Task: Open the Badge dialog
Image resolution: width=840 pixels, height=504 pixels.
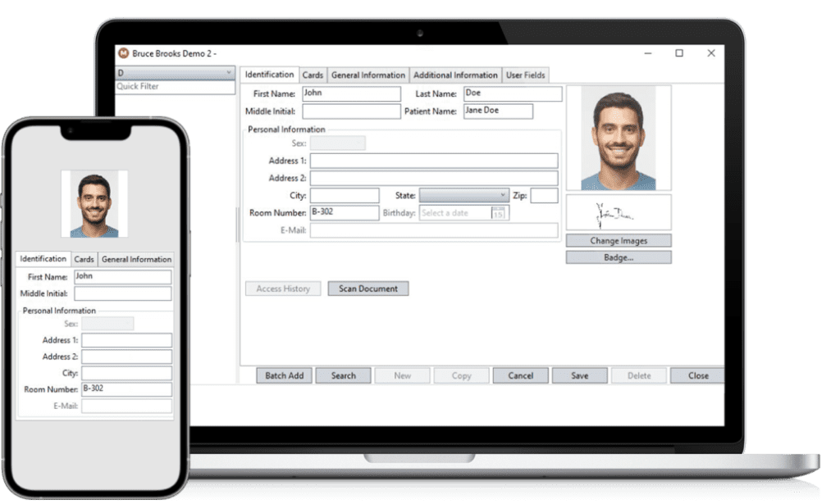Action: (x=618, y=257)
